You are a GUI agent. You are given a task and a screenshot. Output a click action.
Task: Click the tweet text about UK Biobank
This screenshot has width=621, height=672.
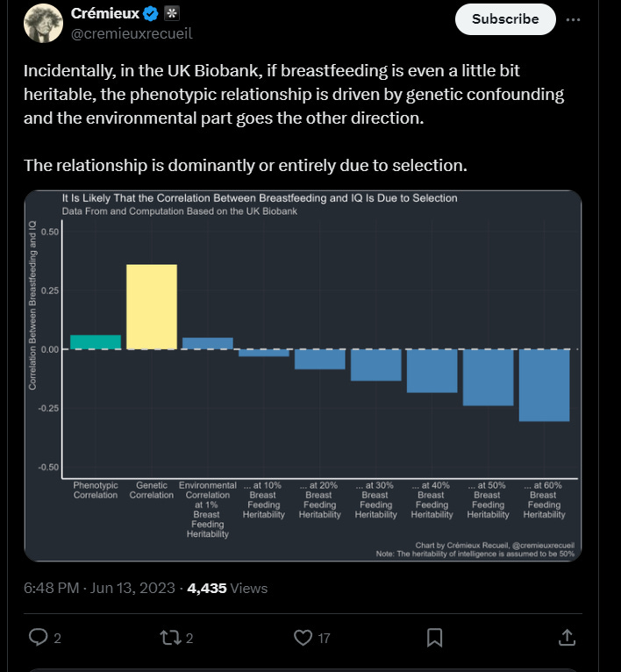tap(294, 94)
